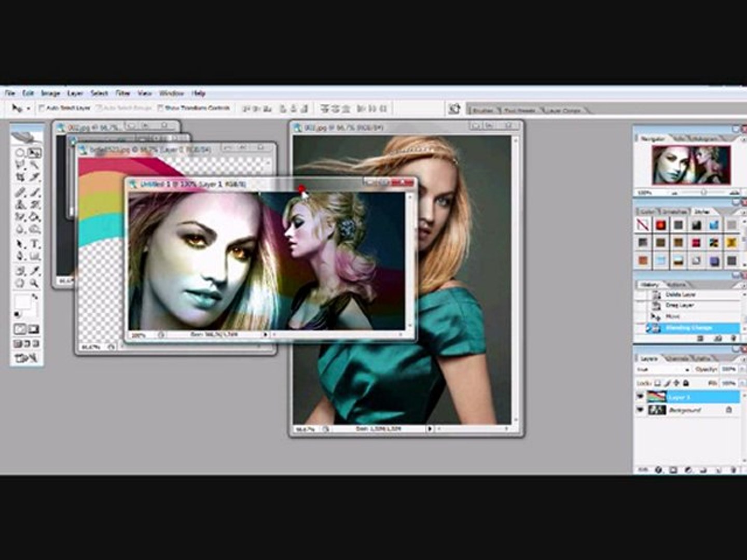This screenshot has height=560, width=747.
Task: Select the Gradient tool
Action: [34, 217]
